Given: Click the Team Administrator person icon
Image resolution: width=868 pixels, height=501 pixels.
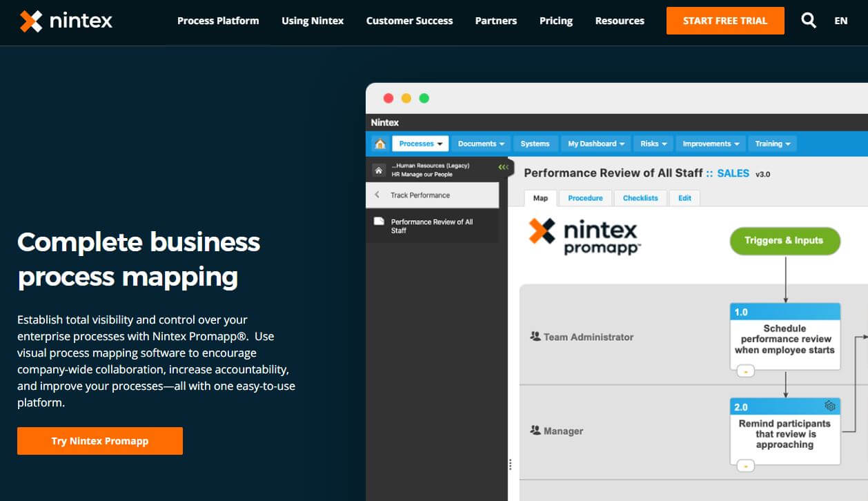Looking at the screenshot, I should (x=535, y=337).
